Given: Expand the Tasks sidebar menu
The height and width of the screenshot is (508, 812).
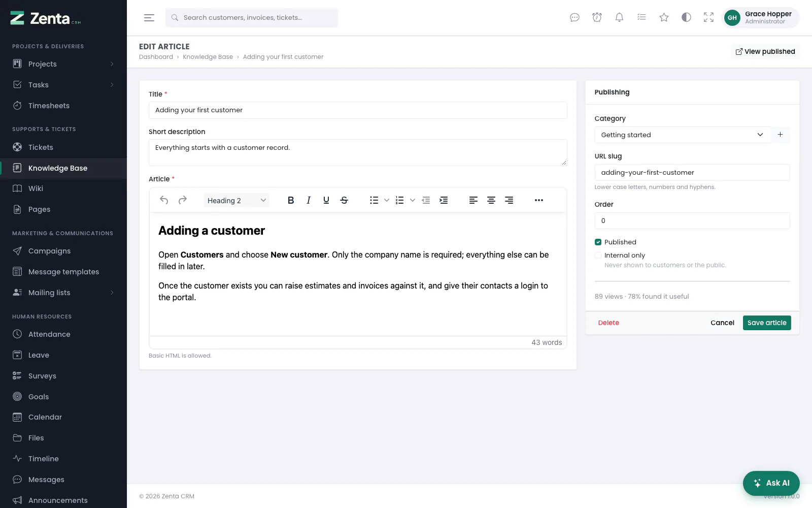Looking at the screenshot, I should [63, 85].
